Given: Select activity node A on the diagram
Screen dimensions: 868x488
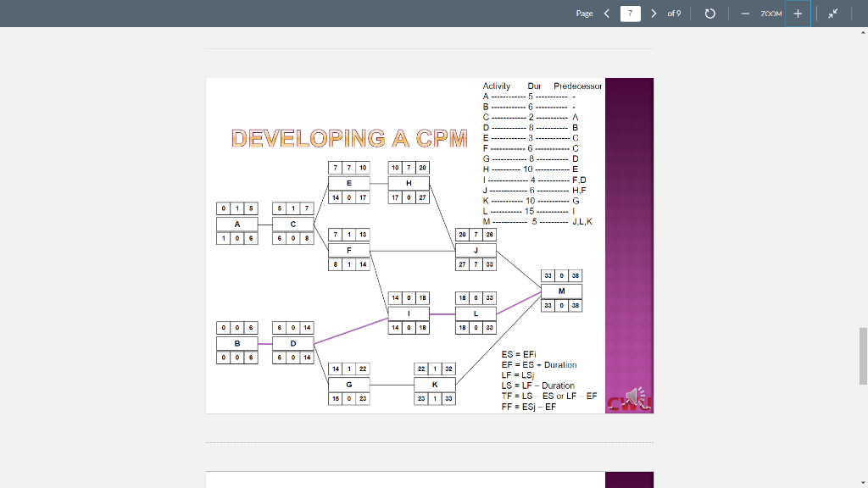Looking at the screenshot, I should [237, 223].
